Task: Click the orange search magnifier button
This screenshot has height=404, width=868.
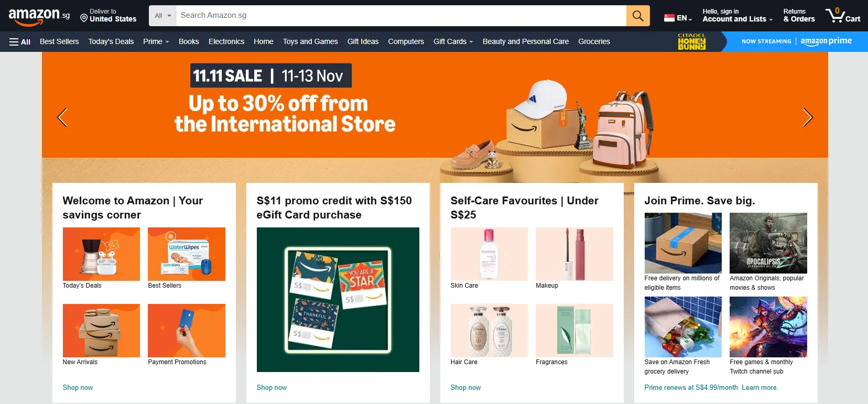Action: coord(638,16)
